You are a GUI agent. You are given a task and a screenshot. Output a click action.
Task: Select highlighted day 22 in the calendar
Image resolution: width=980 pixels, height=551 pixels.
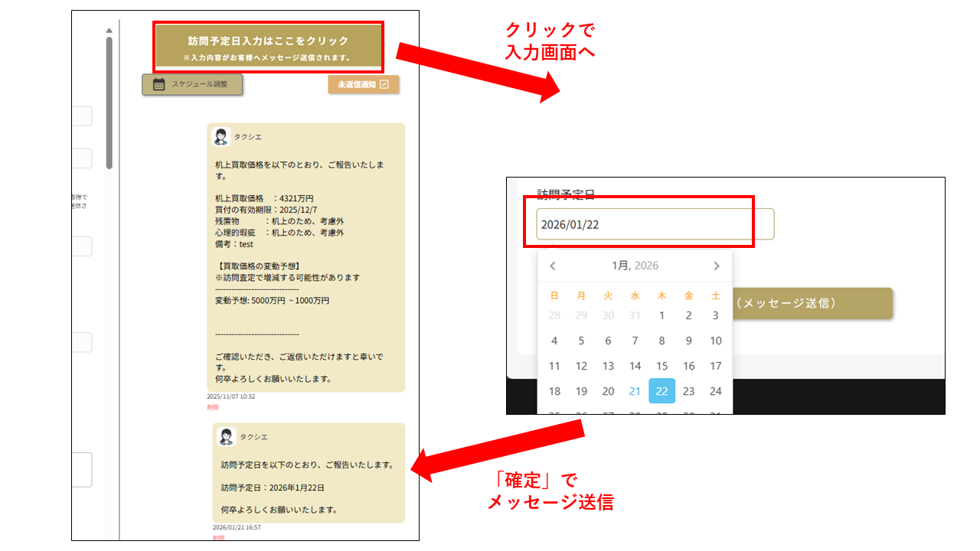tap(661, 391)
